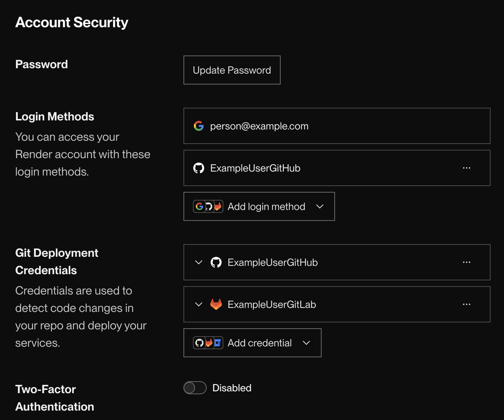Viewport: 504px width, 420px height.
Task: Click the Disabled label next to the toggle
Action: click(x=232, y=388)
